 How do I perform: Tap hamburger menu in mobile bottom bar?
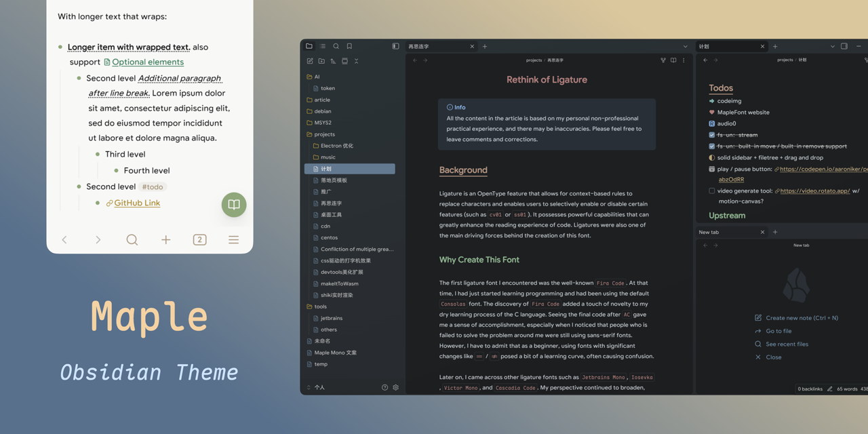tap(233, 239)
